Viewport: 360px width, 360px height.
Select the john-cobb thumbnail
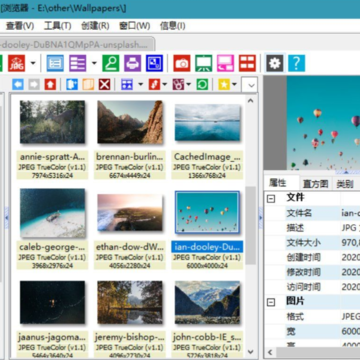tap(207, 302)
